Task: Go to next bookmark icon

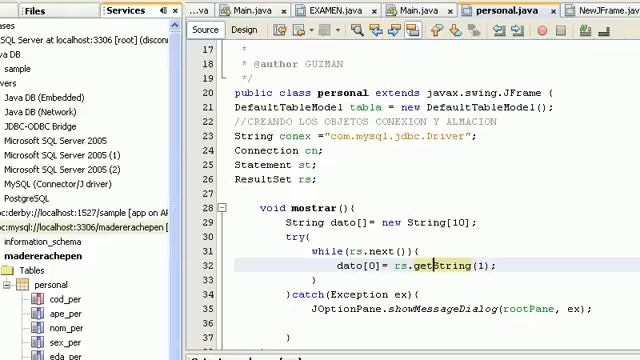Action: click(x=456, y=30)
